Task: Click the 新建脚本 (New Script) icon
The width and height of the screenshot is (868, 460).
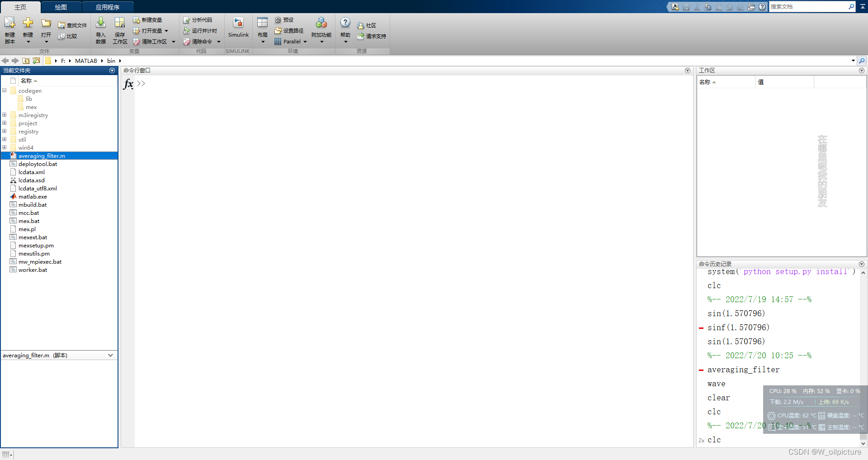Action: point(10,23)
